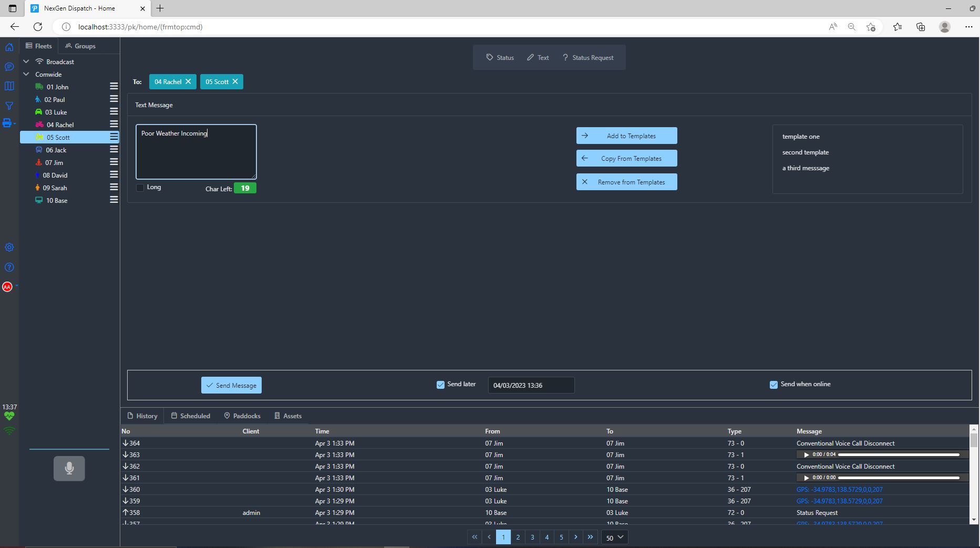
Task: Open the hamburger menu for 10 Base
Action: pyautogui.click(x=114, y=200)
